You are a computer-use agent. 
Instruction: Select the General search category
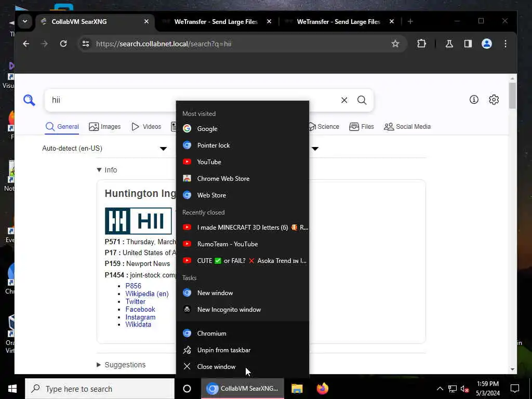62,127
